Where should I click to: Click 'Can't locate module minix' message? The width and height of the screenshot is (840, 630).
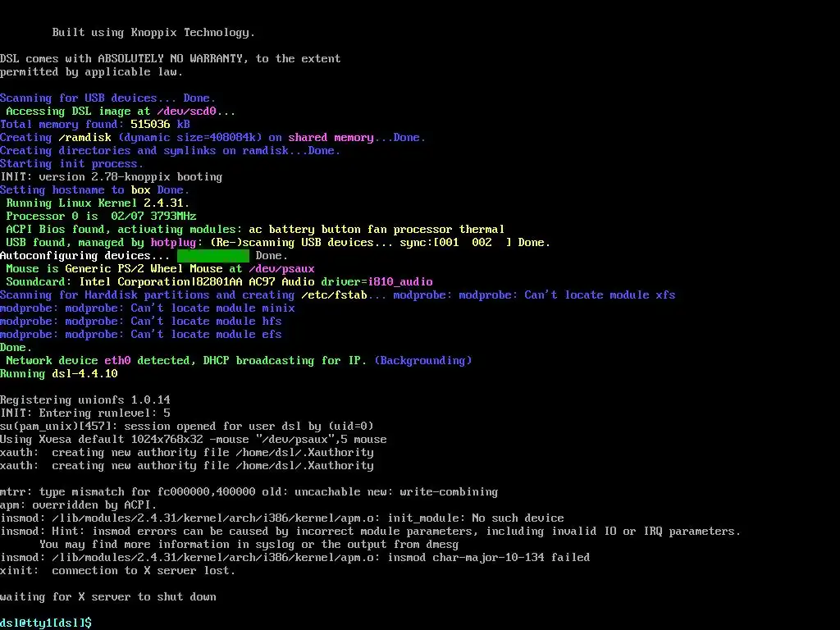pos(212,308)
